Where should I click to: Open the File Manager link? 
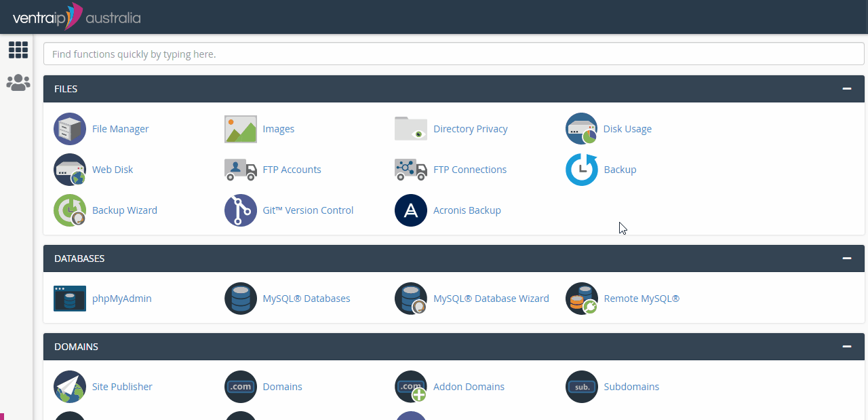click(120, 129)
